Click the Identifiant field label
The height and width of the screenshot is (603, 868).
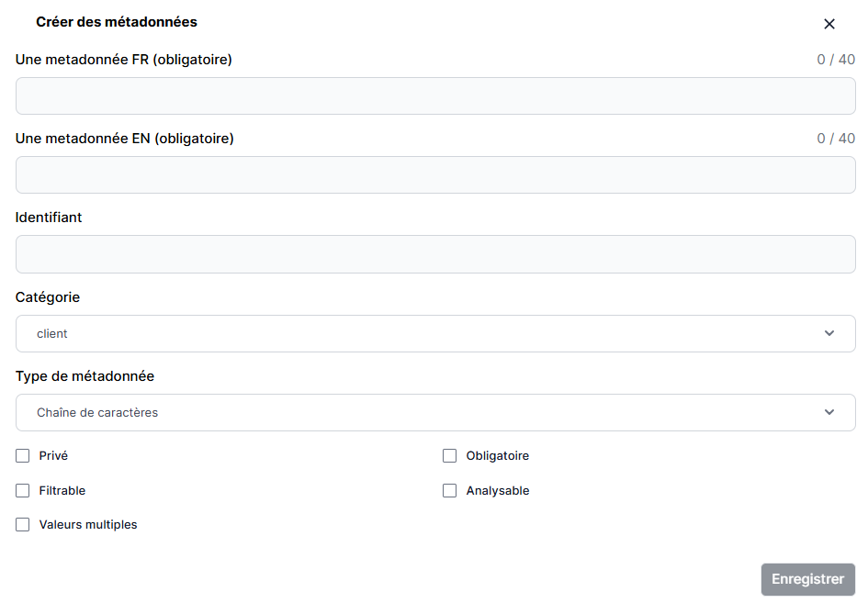(x=49, y=218)
